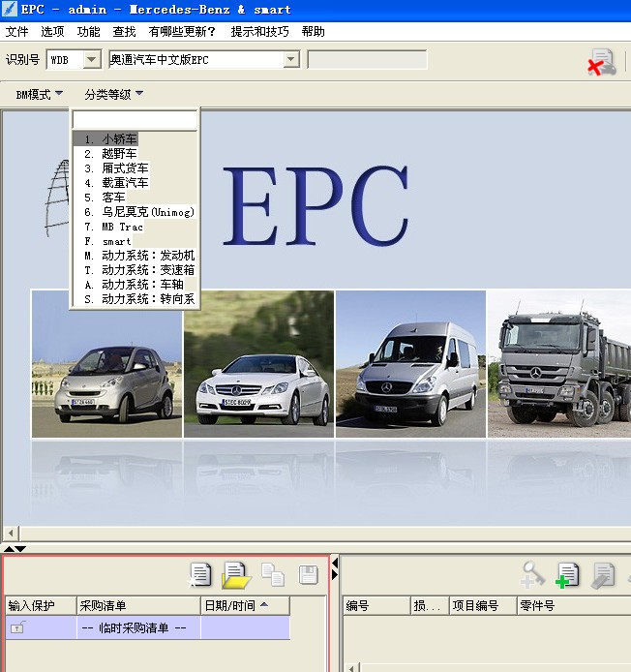
Task: Open the 文件 menu
Action: [16, 32]
